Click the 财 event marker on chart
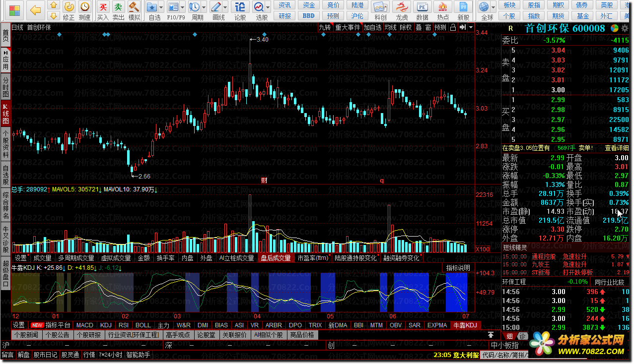The image size is (634, 364). (x=264, y=181)
